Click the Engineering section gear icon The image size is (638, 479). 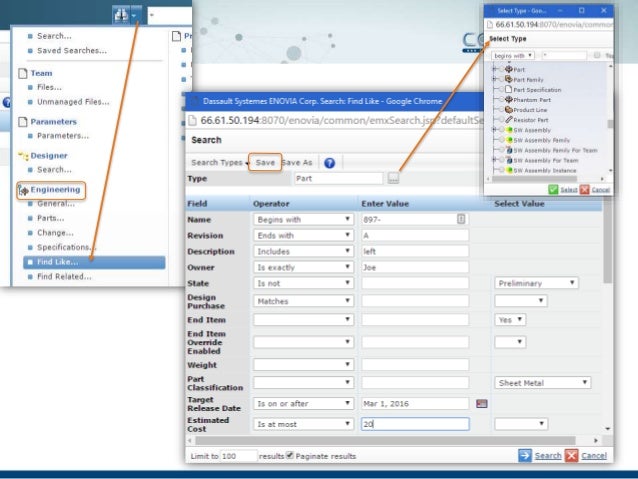pyautogui.click(x=24, y=190)
